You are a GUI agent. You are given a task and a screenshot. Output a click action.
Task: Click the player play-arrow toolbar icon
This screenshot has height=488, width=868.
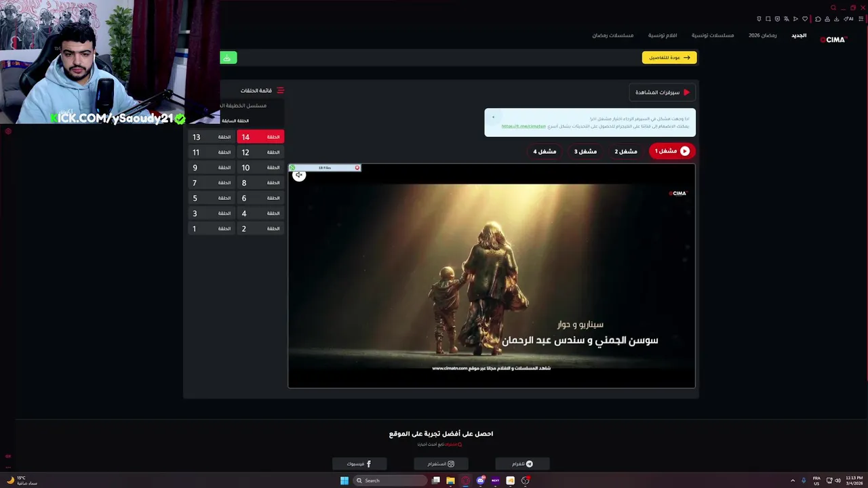795,19
